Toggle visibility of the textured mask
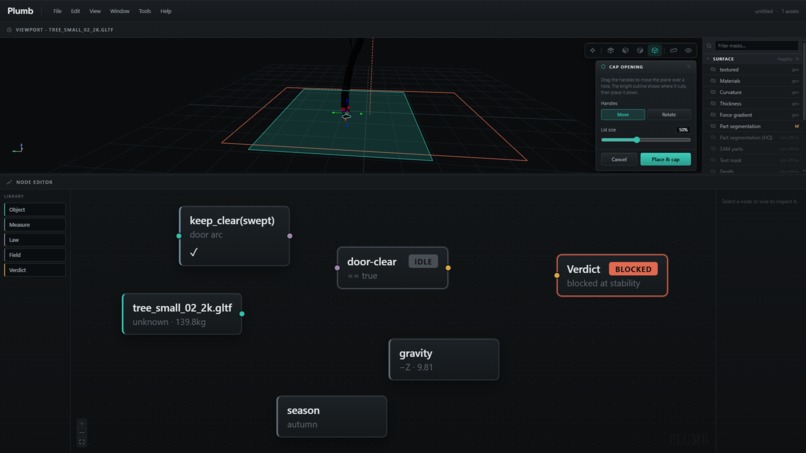 click(x=713, y=69)
